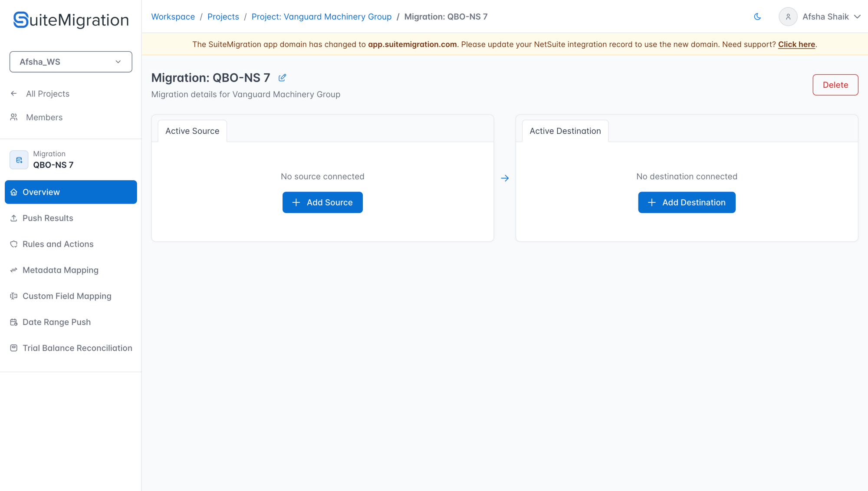The image size is (868, 491).
Task: Click the Overview home icon
Action: pos(14,192)
